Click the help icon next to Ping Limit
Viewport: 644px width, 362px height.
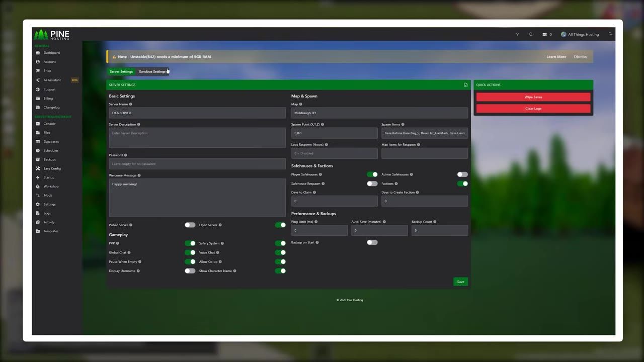[316, 222]
